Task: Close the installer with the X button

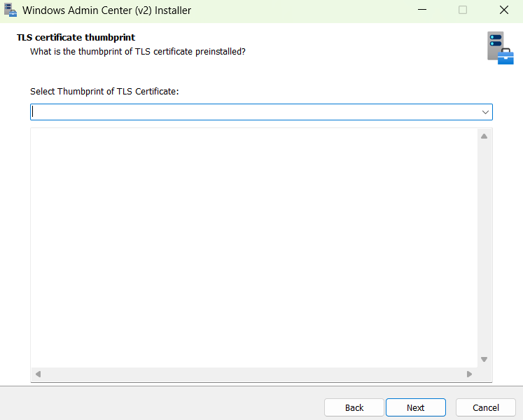Action: [504, 10]
